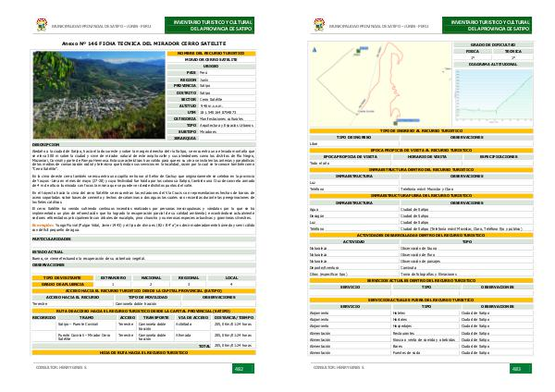Viewport: 555px width, 392px height.
Task: Click the 'Provincia' label
Action: pos(185,86)
